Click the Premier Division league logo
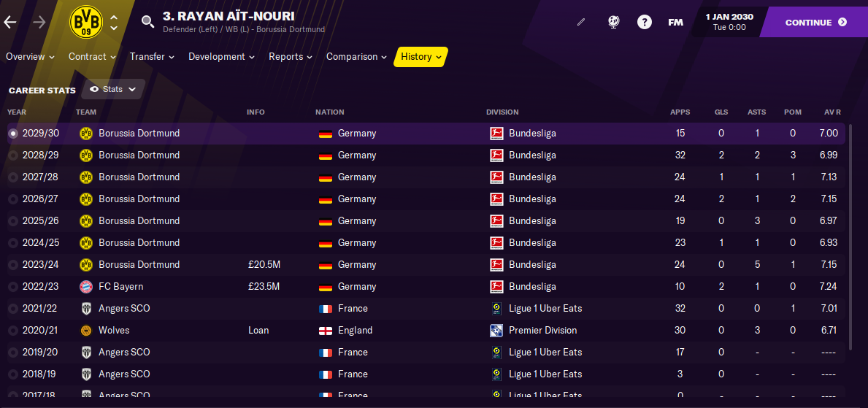This screenshot has width=868, height=408. coord(496,331)
